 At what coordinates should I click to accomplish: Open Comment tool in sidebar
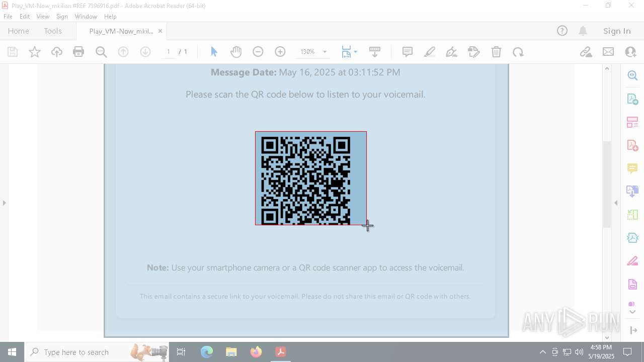coord(632,168)
